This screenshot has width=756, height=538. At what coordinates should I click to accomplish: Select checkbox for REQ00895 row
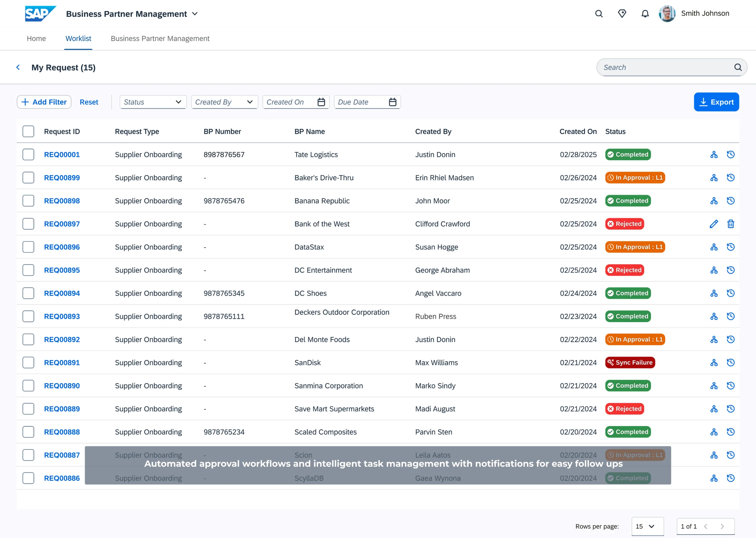(28, 270)
